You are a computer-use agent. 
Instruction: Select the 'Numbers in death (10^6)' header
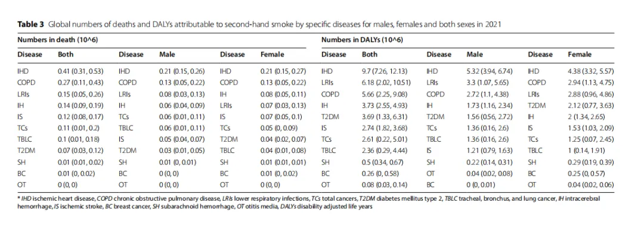pyautogui.click(x=57, y=40)
